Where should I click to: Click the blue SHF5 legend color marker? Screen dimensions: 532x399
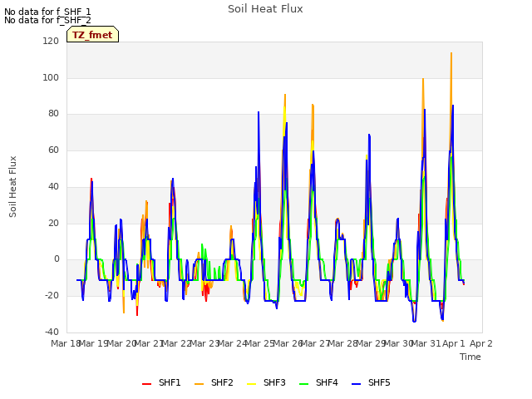[357, 384]
